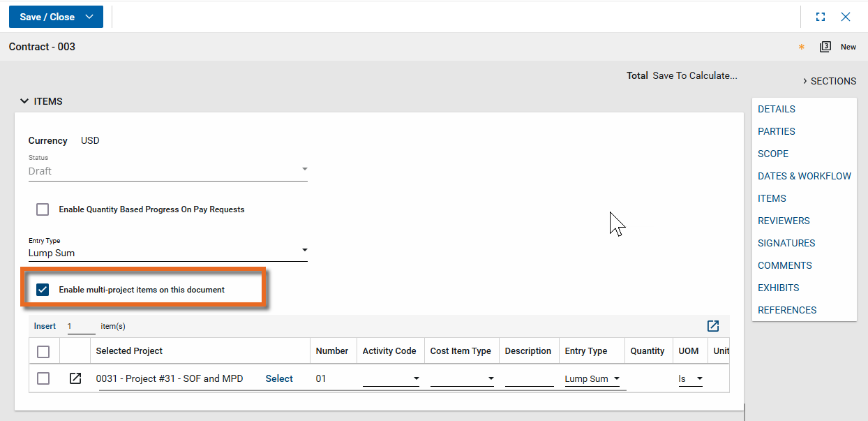The image size is (868, 421).
Task: Select all rows with header checkbox
Action: pos(43,351)
